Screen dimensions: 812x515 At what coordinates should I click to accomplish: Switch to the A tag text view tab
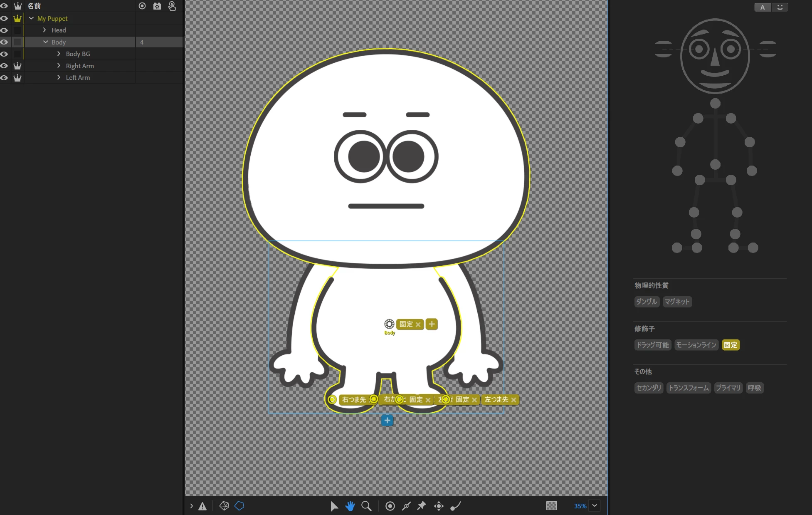763,7
